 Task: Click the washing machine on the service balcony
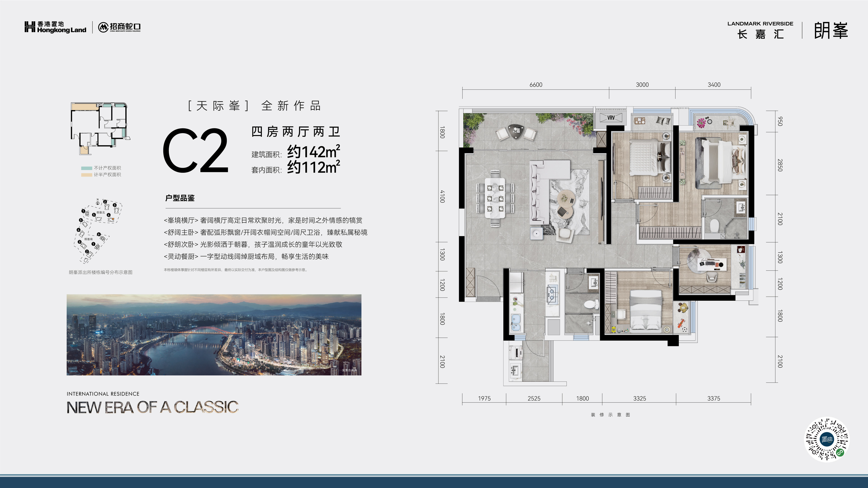(516, 353)
